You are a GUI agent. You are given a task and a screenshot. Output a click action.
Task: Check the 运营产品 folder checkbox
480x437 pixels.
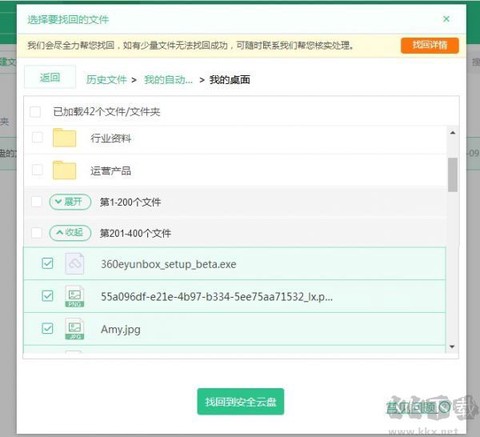coord(37,170)
